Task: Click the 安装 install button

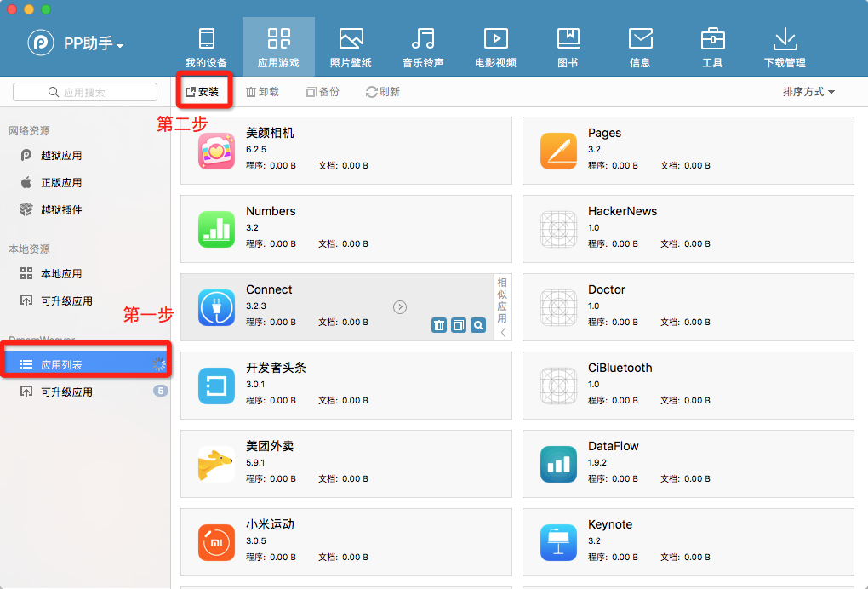Action: 203,91
